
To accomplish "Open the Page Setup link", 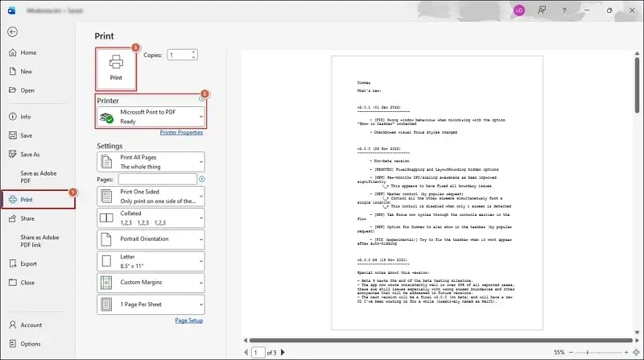I will click(189, 321).
